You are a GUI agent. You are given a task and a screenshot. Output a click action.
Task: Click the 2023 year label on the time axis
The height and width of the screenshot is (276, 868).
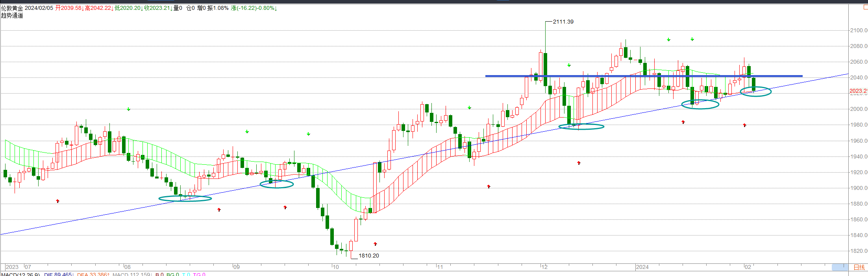point(12,267)
